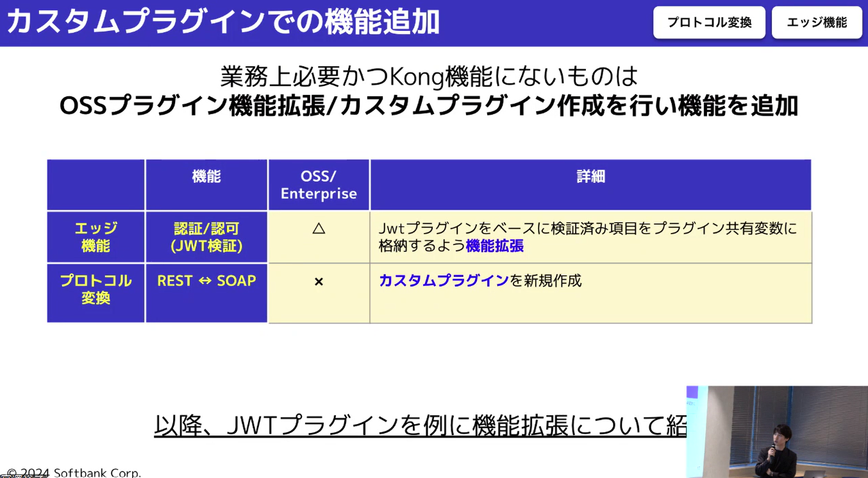This screenshot has height=478, width=868.
Task: Click the プロトコル変換 button
Action: (709, 22)
